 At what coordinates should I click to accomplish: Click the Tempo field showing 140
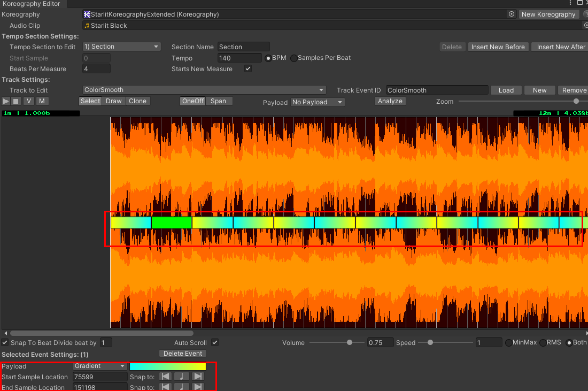tap(239, 58)
